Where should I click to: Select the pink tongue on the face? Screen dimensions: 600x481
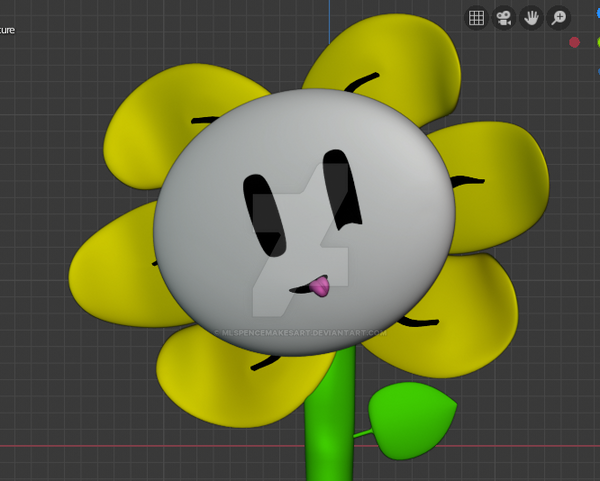320,286
